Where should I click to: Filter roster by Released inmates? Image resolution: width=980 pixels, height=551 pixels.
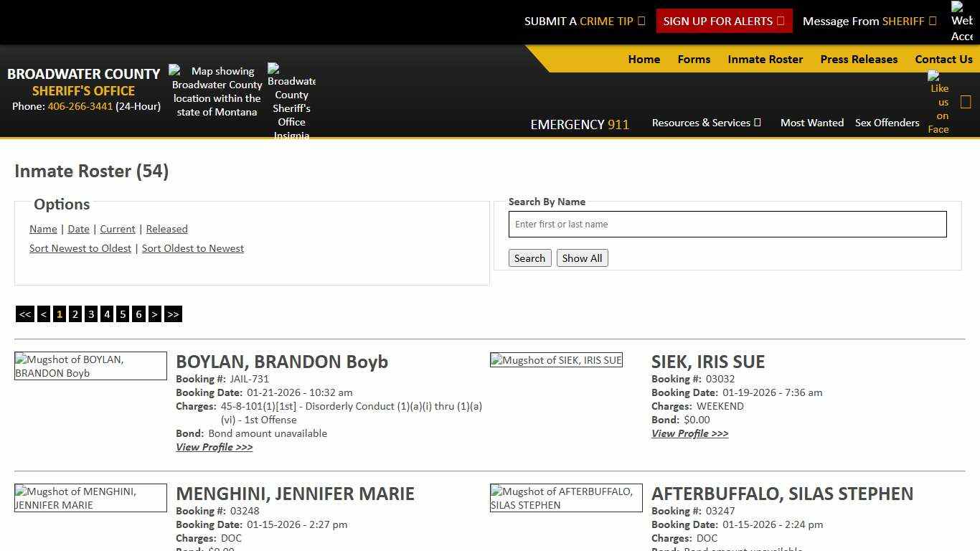coord(167,229)
